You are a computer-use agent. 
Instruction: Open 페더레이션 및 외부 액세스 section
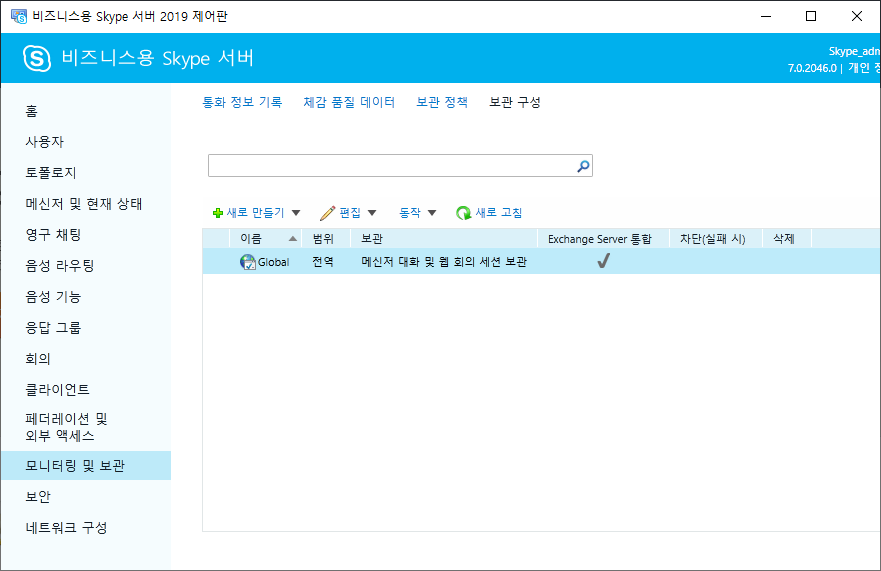coord(66,427)
